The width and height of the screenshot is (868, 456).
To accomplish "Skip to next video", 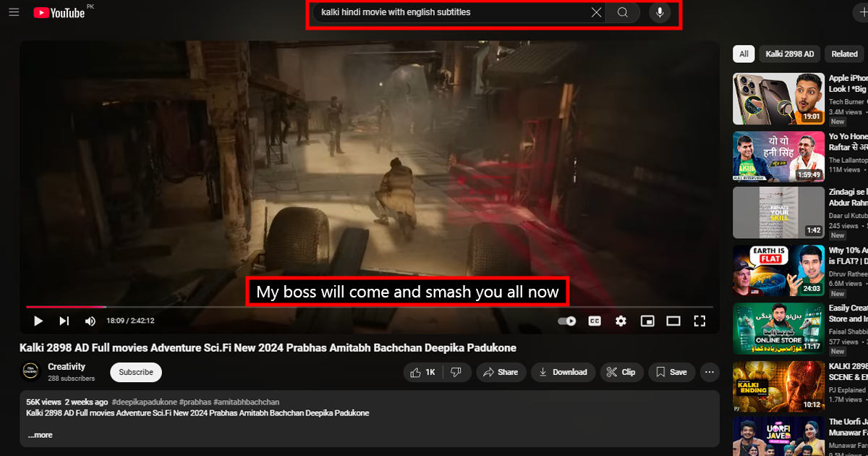I will pyautogui.click(x=64, y=321).
